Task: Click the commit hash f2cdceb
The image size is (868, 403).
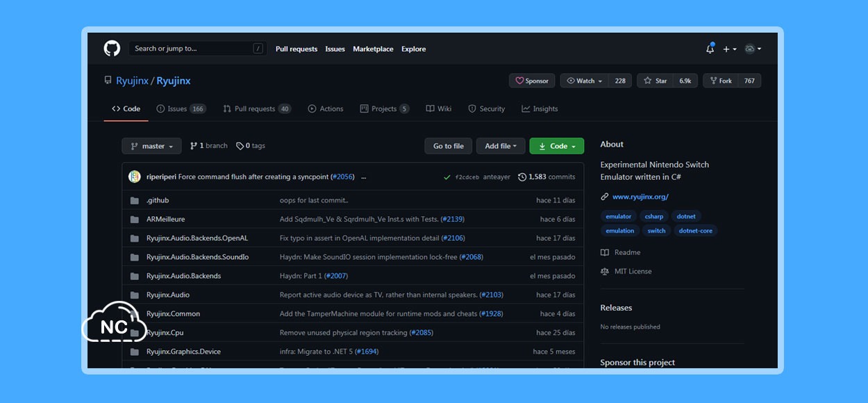Action: 467,177
